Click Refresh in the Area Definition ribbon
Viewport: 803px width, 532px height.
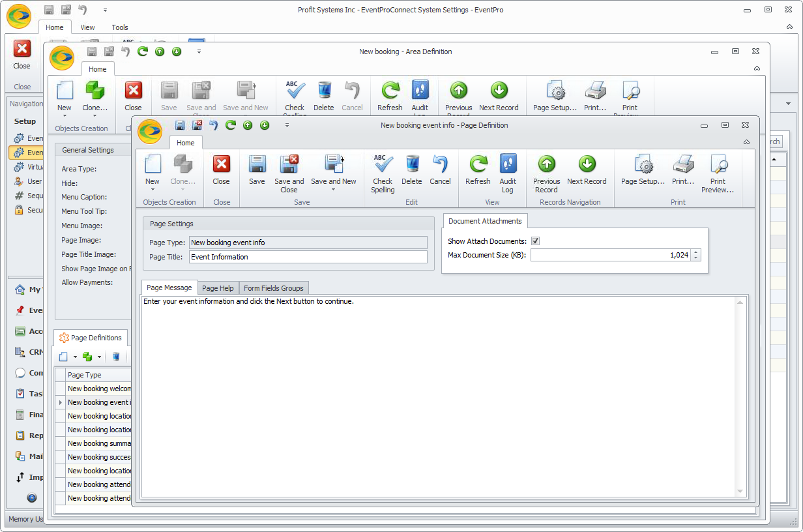(x=390, y=96)
